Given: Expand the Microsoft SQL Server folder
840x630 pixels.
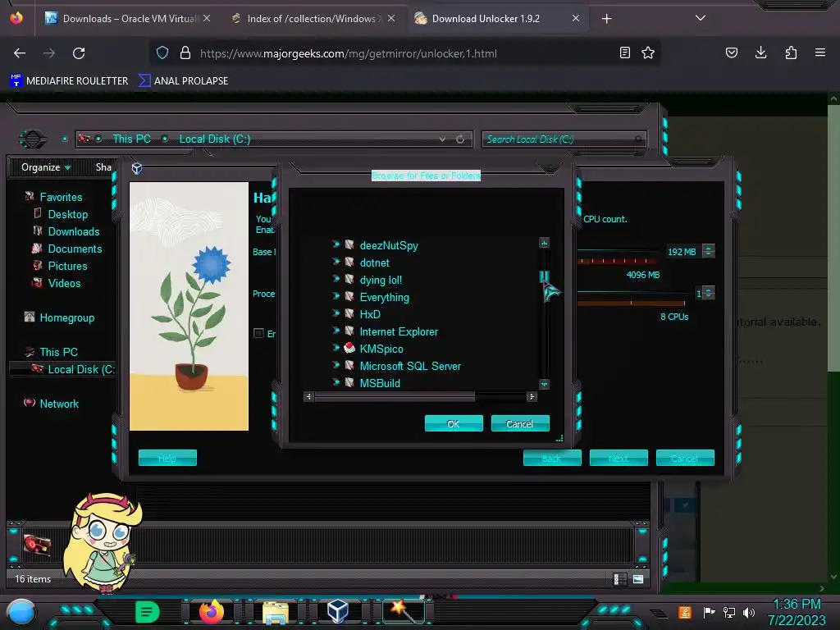Looking at the screenshot, I should coord(336,365).
